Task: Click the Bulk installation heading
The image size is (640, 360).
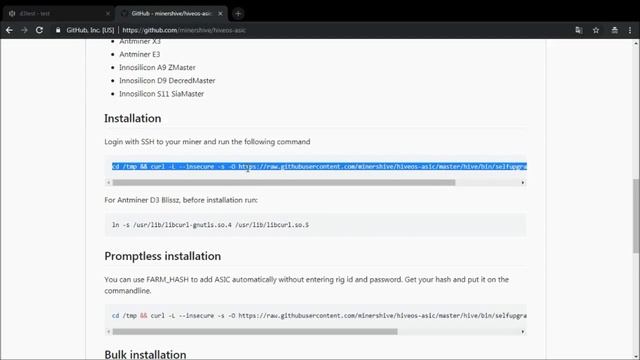Action: pyautogui.click(x=145, y=354)
